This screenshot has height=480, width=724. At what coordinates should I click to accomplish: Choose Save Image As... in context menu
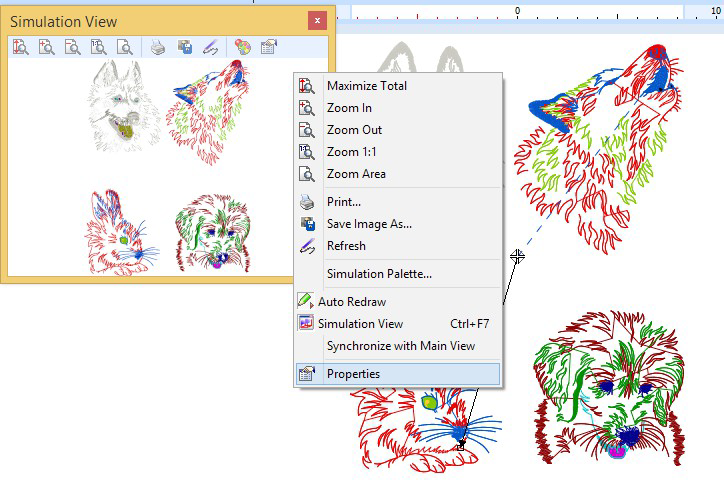[369, 224]
